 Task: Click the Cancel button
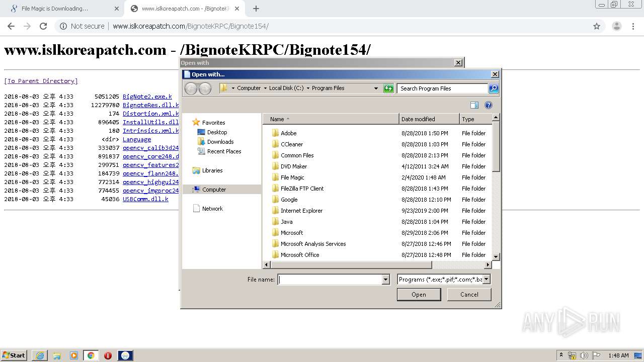[x=469, y=295]
